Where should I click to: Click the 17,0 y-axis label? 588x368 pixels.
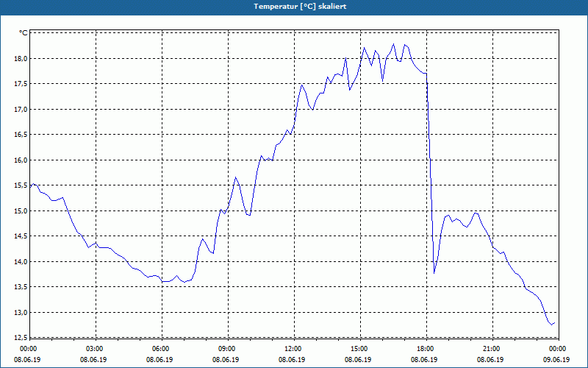coord(21,109)
